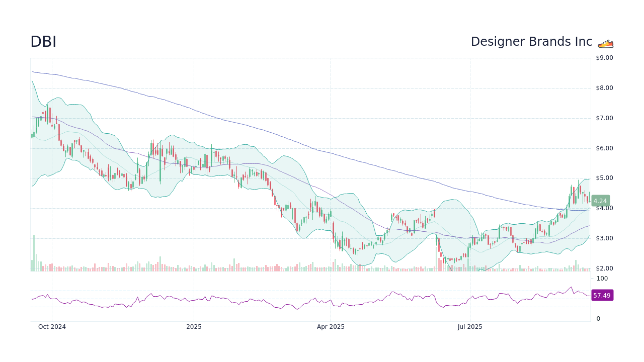Click the purple 57.49 RSI badge
644x362 pixels.
[602, 295]
